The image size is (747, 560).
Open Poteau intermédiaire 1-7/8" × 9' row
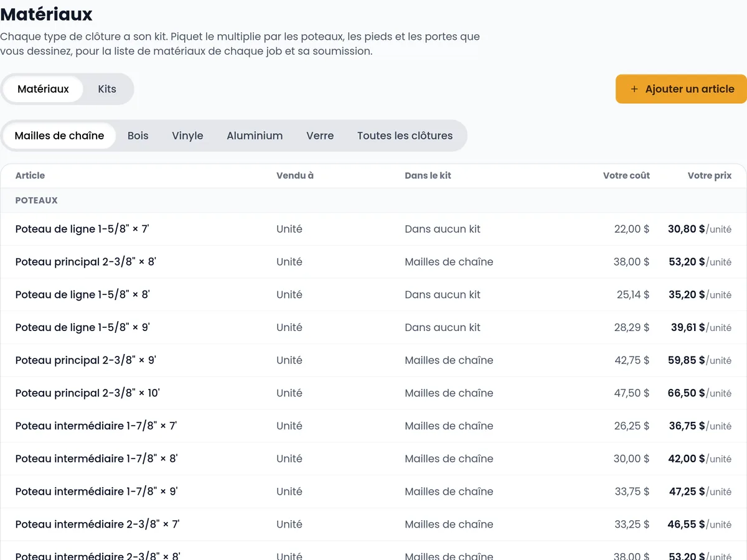pos(374,492)
